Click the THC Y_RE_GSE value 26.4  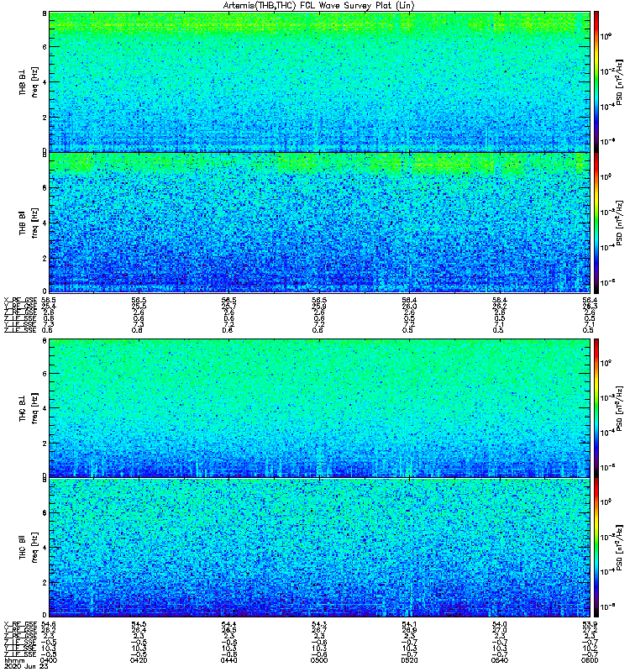tap(139, 631)
